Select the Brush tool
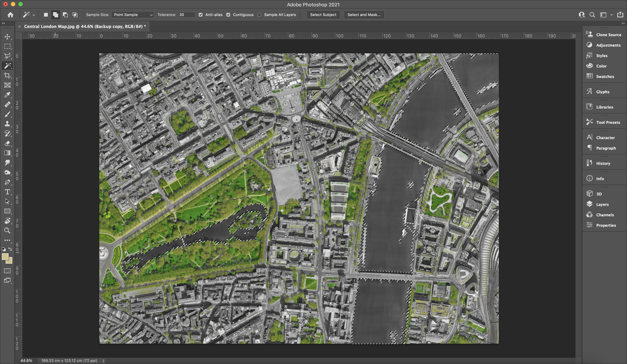 tap(7, 114)
